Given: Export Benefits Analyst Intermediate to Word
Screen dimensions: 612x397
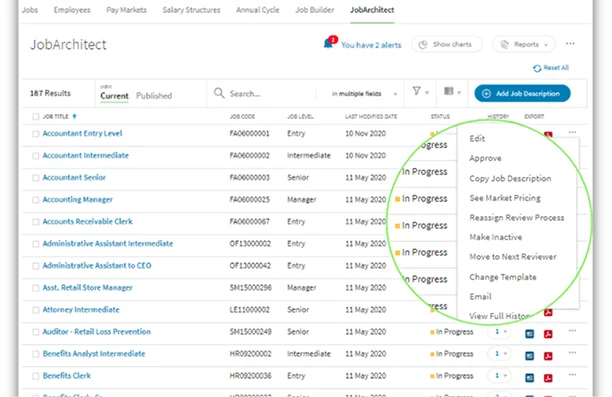Looking at the screenshot, I should pyautogui.click(x=530, y=356).
